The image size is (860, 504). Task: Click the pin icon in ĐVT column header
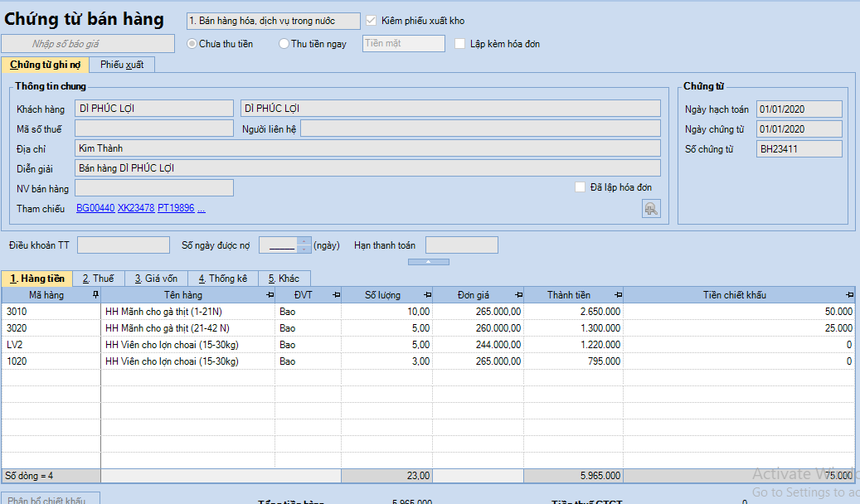(336, 295)
